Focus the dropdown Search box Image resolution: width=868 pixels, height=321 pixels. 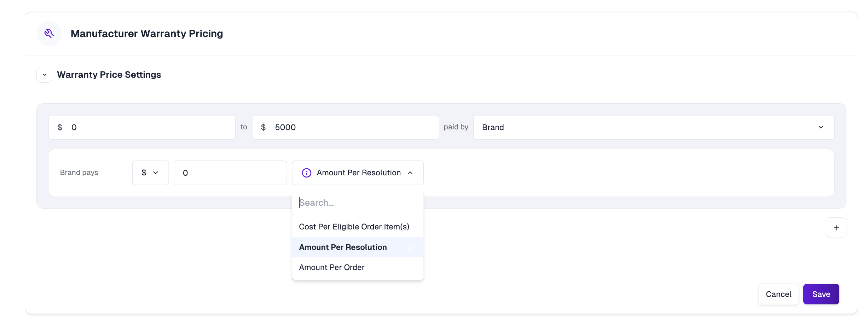pyautogui.click(x=358, y=203)
